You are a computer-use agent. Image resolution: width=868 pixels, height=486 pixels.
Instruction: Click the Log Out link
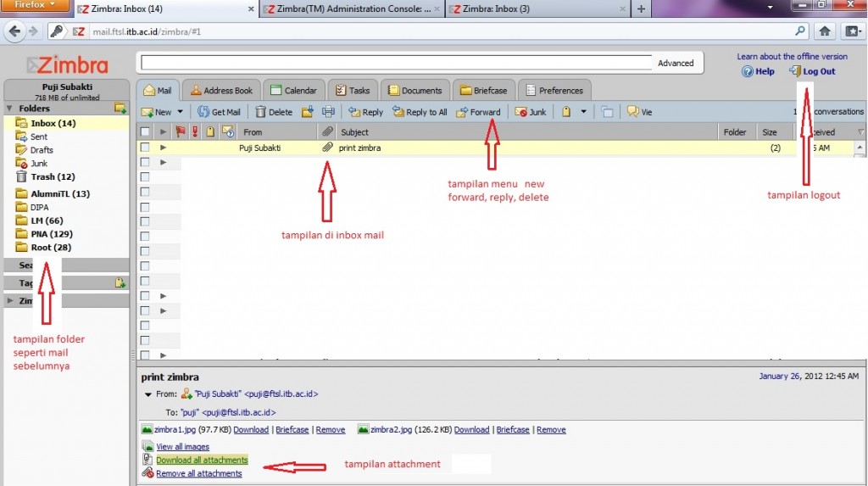819,72
